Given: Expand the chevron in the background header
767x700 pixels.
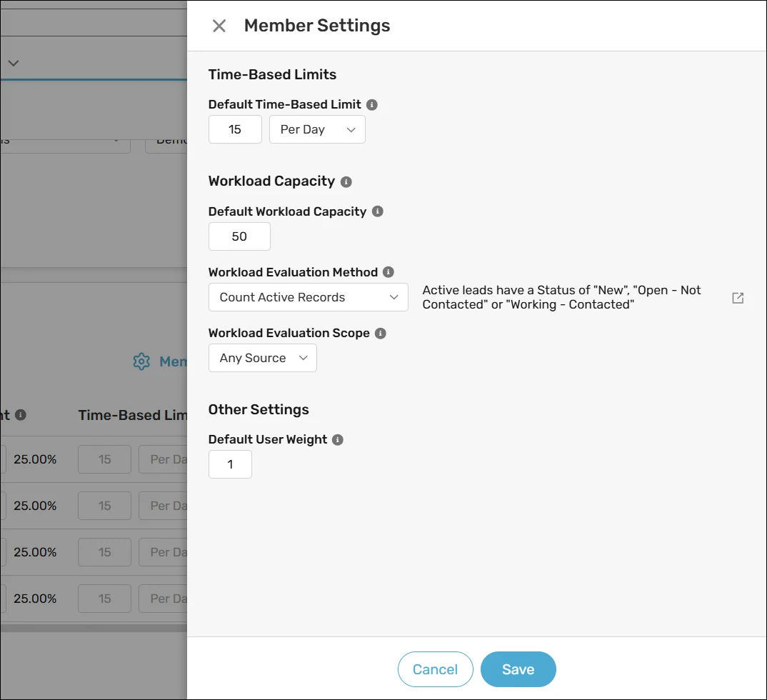Looking at the screenshot, I should point(13,63).
